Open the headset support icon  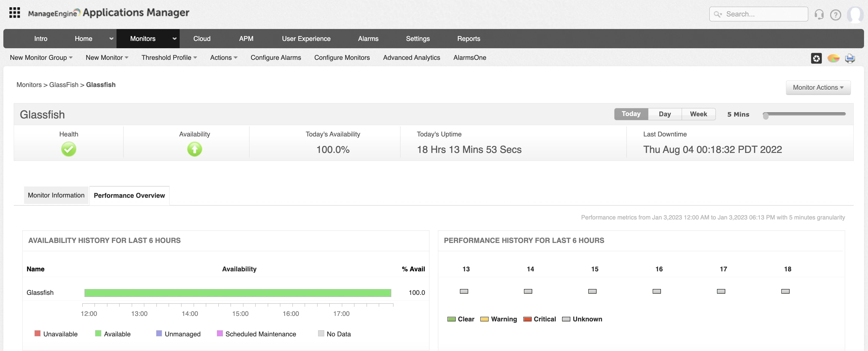tap(819, 14)
